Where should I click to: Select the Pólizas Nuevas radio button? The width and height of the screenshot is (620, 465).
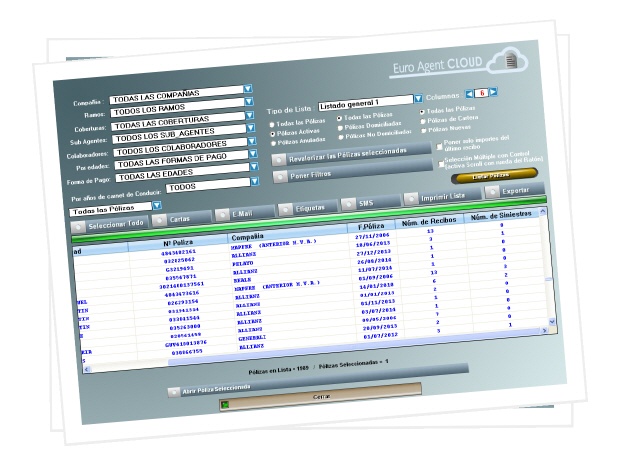(x=423, y=130)
